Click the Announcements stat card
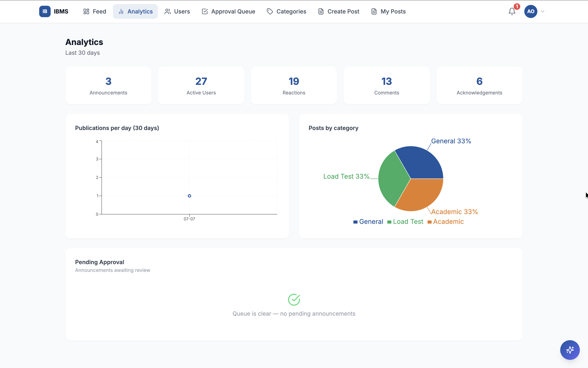Screen dimensions: 588x368 click(x=108, y=85)
